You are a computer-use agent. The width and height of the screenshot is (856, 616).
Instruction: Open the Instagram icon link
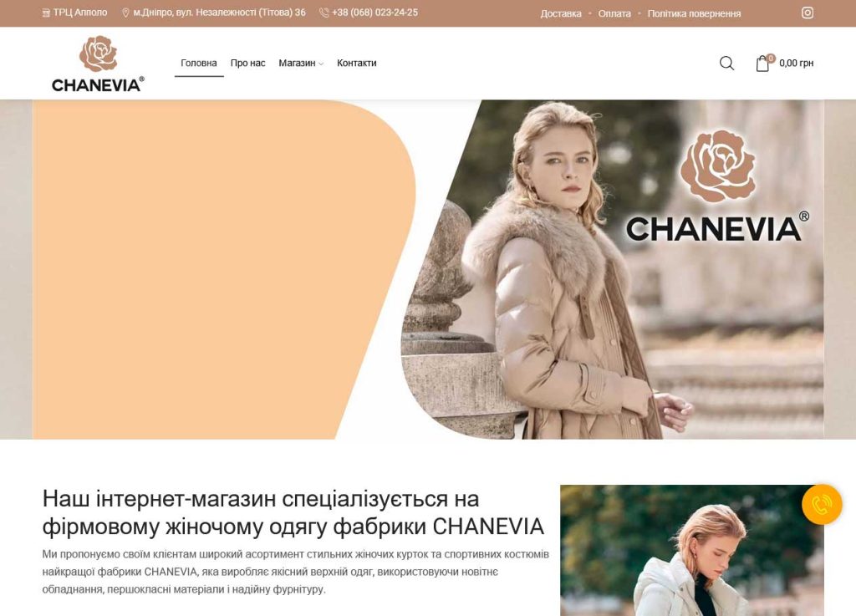coord(808,13)
